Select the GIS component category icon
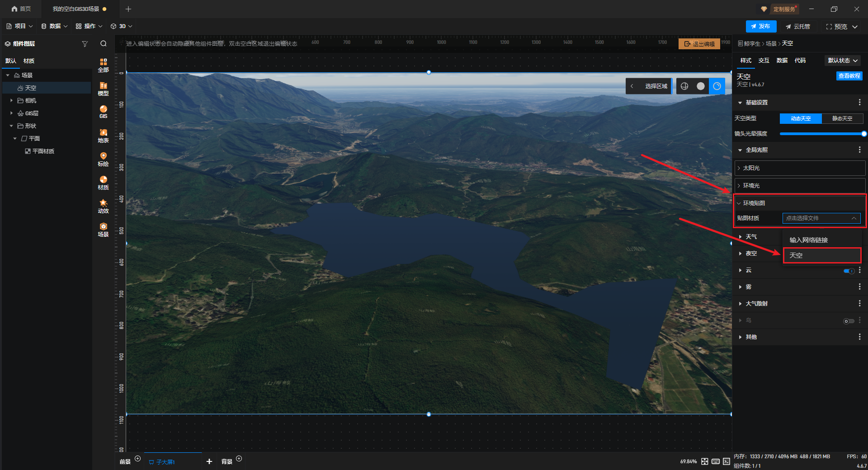 click(x=103, y=112)
